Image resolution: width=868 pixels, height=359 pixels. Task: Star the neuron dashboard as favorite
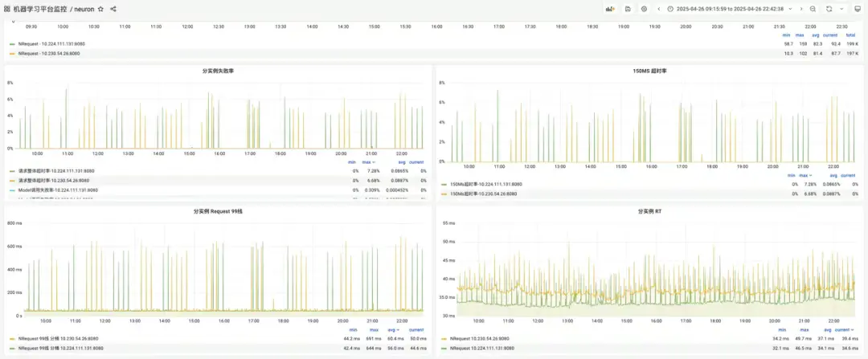(100, 9)
